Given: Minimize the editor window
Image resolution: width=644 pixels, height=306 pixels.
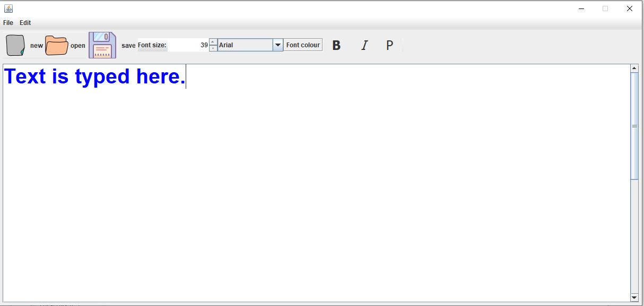Looking at the screenshot, I should 581,8.
